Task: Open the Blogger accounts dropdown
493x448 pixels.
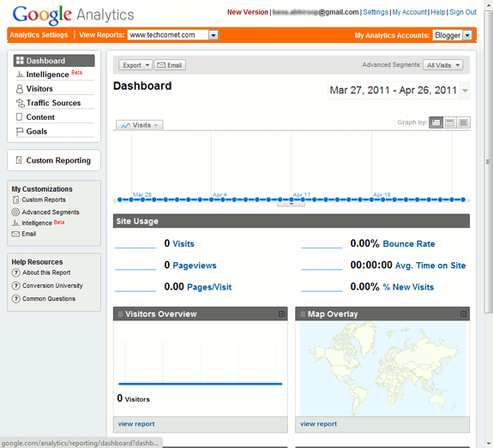Action: 452,35
